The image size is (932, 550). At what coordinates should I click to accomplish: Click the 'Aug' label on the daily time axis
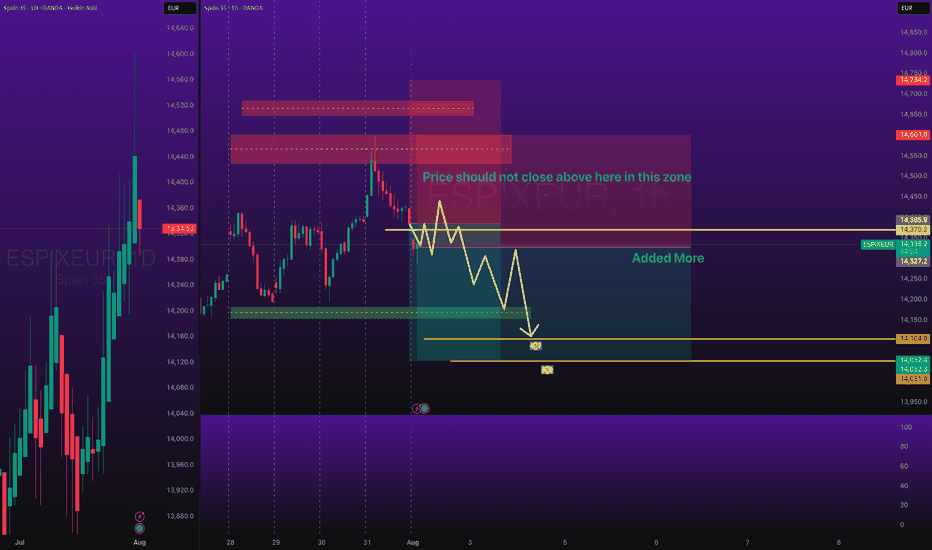[140, 542]
